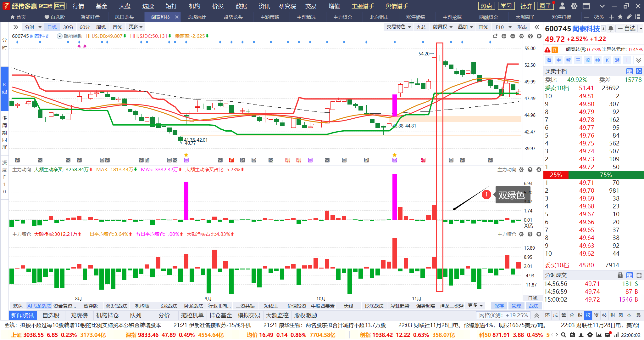This screenshot has height=340, width=644.
Task: Click the 热点 button
Action: (486, 6)
